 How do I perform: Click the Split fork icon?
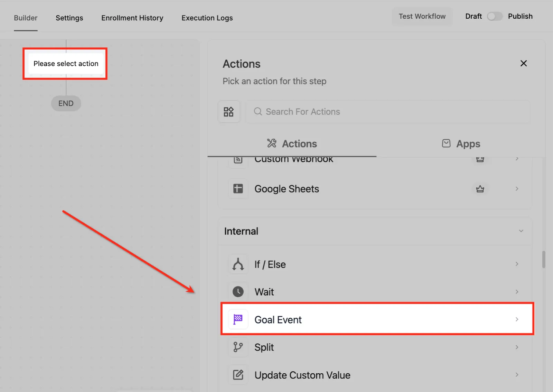click(238, 347)
